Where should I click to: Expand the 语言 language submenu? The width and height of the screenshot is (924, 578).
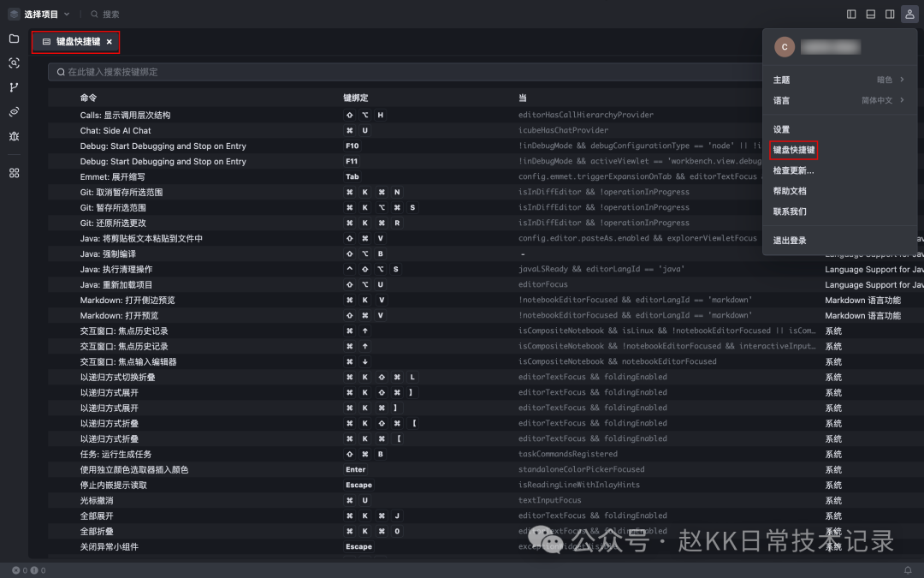(838, 100)
